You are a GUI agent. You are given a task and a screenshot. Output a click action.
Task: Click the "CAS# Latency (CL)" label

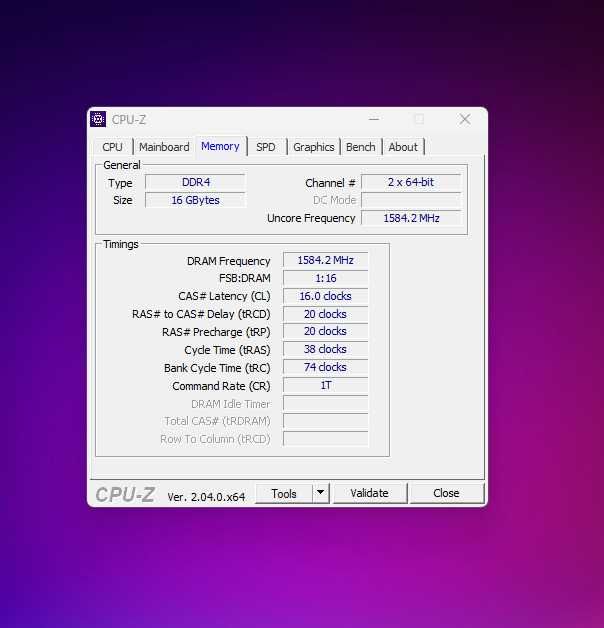(224, 296)
